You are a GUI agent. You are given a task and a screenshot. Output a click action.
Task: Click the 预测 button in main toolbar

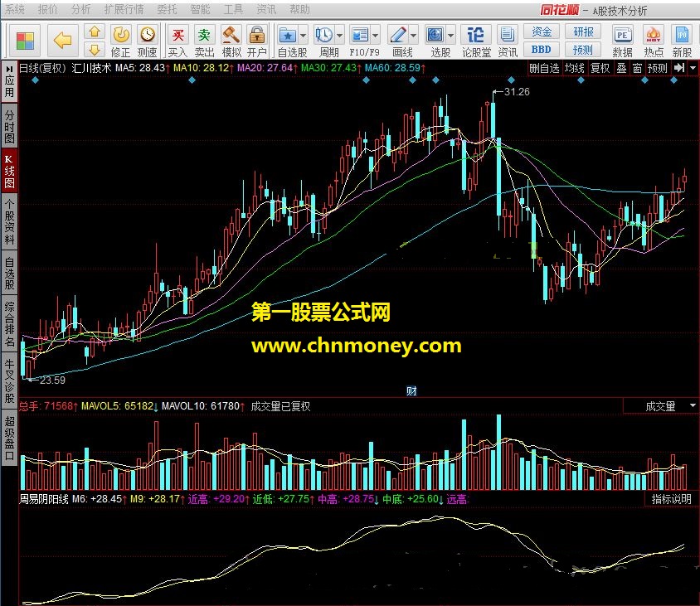click(583, 50)
